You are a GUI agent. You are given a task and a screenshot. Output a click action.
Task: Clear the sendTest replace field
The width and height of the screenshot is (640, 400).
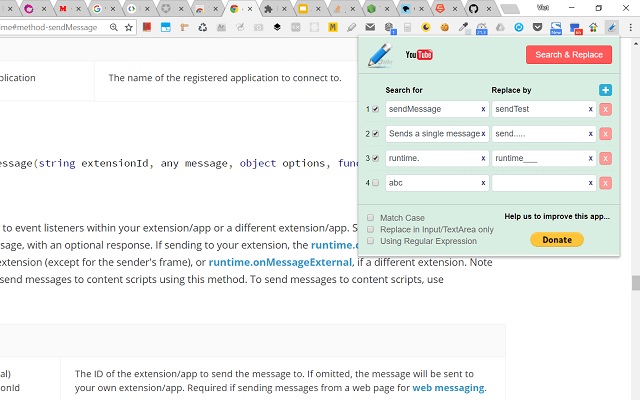pyautogui.click(x=590, y=109)
